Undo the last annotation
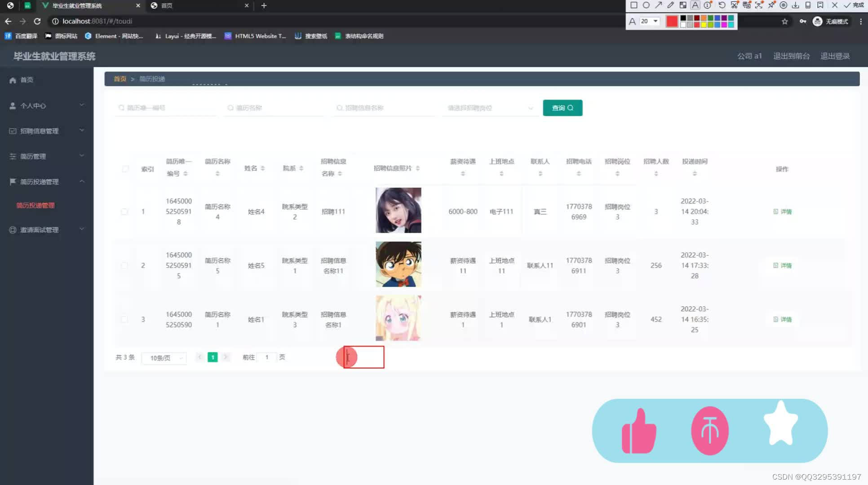The width and height of the screenshot is (868, 485). 722,5
